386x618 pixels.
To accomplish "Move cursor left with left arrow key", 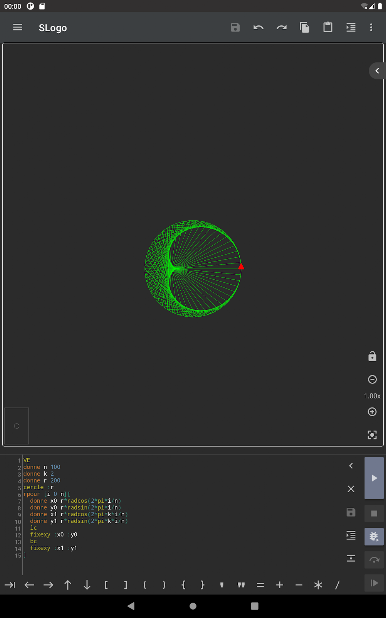I will pos(29,585).
